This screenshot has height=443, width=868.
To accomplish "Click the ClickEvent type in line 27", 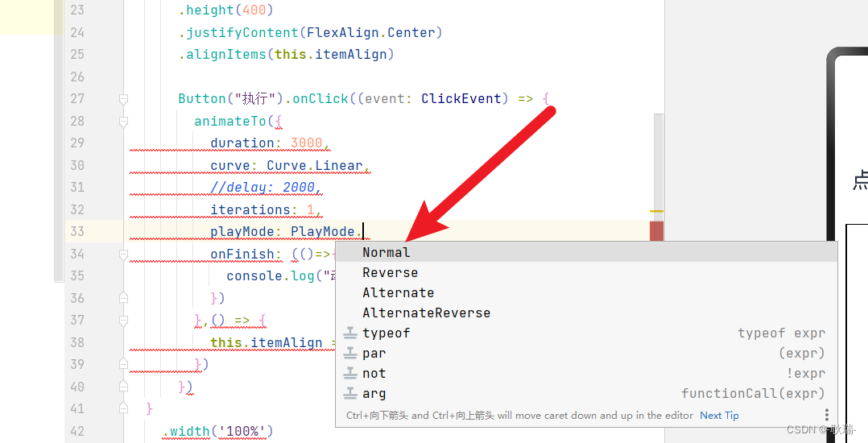I will 461,98.
